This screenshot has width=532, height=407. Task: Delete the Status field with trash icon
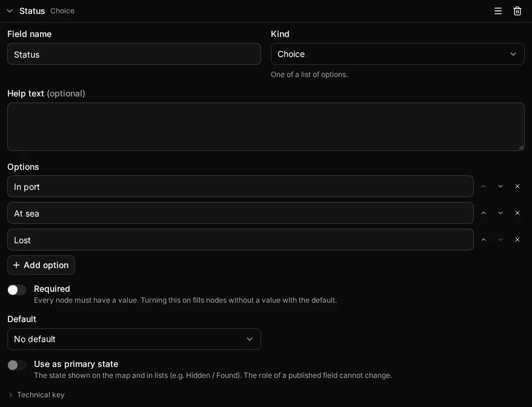click(517, 11)
